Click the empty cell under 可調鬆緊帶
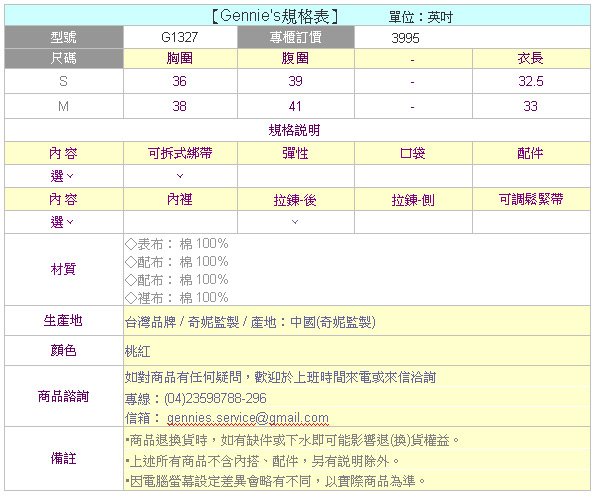The height and width of the screenshot is (498, 596). (x=531, y=222)
